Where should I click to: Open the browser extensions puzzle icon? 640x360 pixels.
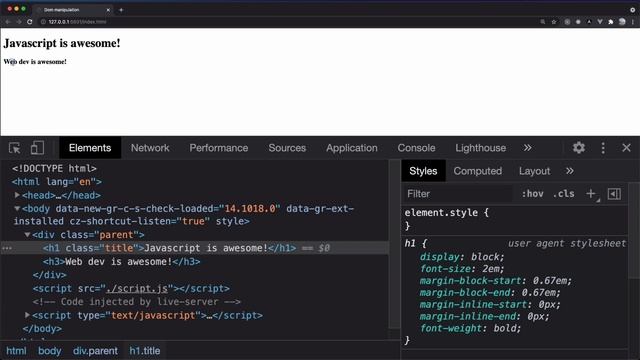click(611, 22)
